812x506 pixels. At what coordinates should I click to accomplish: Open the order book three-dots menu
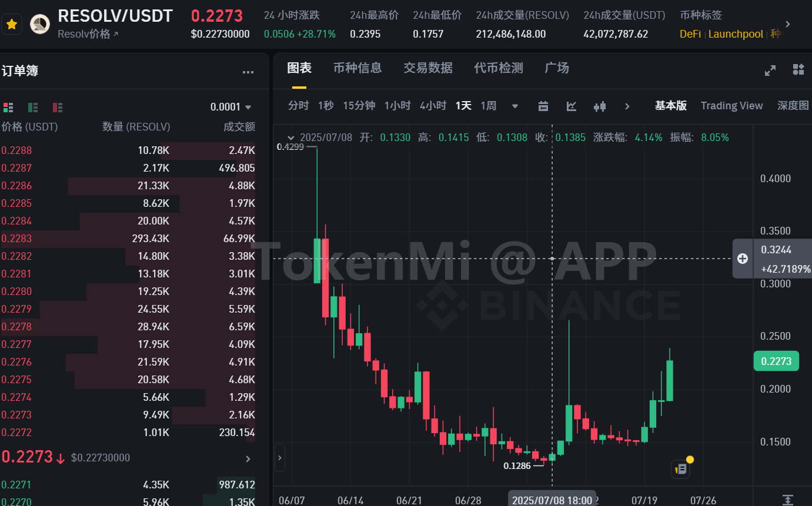pos(248,72)
